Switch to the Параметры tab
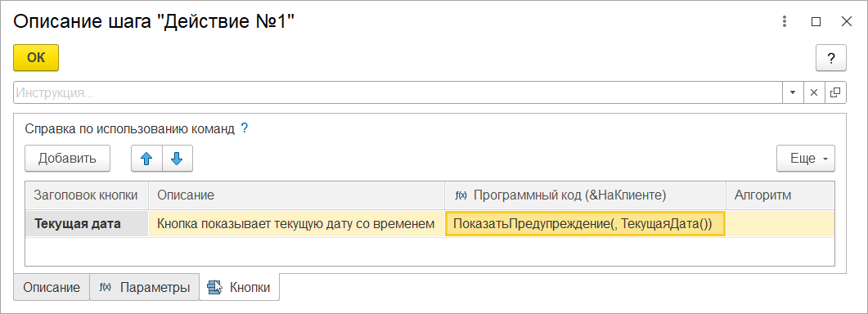Viewport: 868px width, 314px height. pos(144,287)
